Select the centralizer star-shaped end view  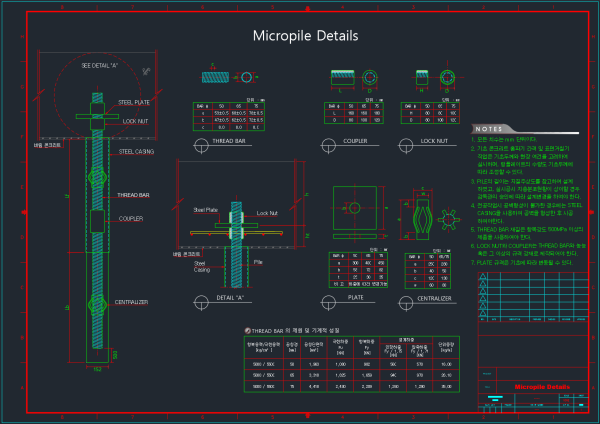(x=448, y=220)
